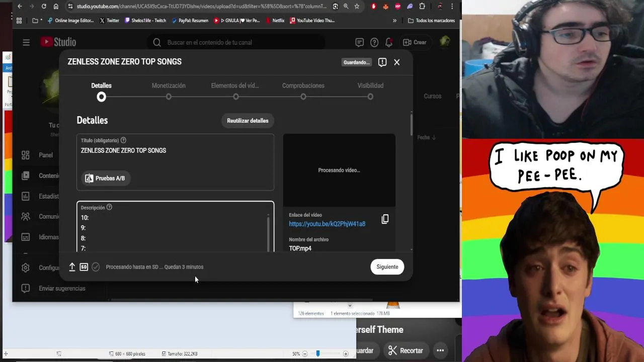The width and height of the screenshot is (644, 362).
Task: Open the browser extensions puzzle icon
Action: click(422, 7)
